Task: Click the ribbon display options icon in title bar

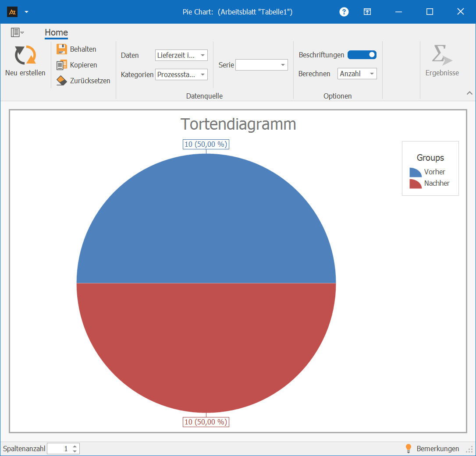Action: (367, 12)
